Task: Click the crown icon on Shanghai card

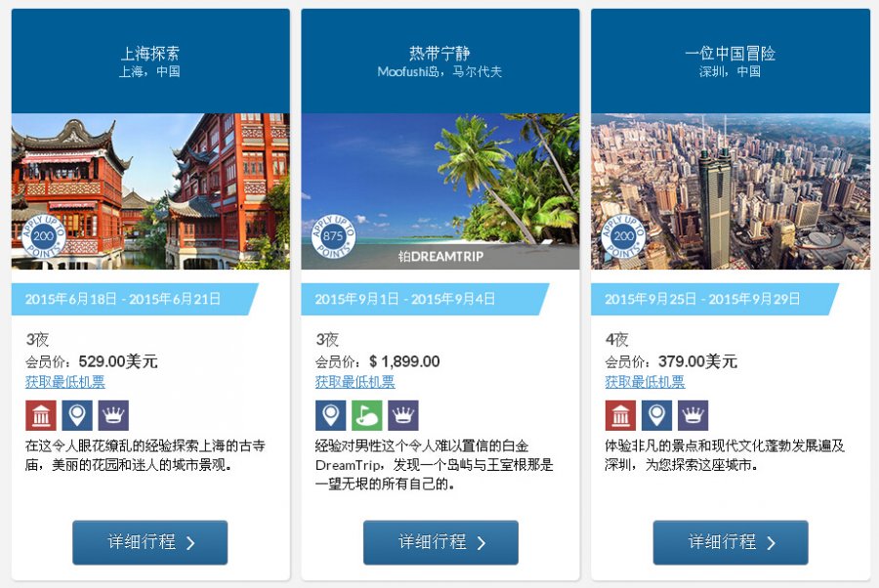Action: tap(113, 415)
